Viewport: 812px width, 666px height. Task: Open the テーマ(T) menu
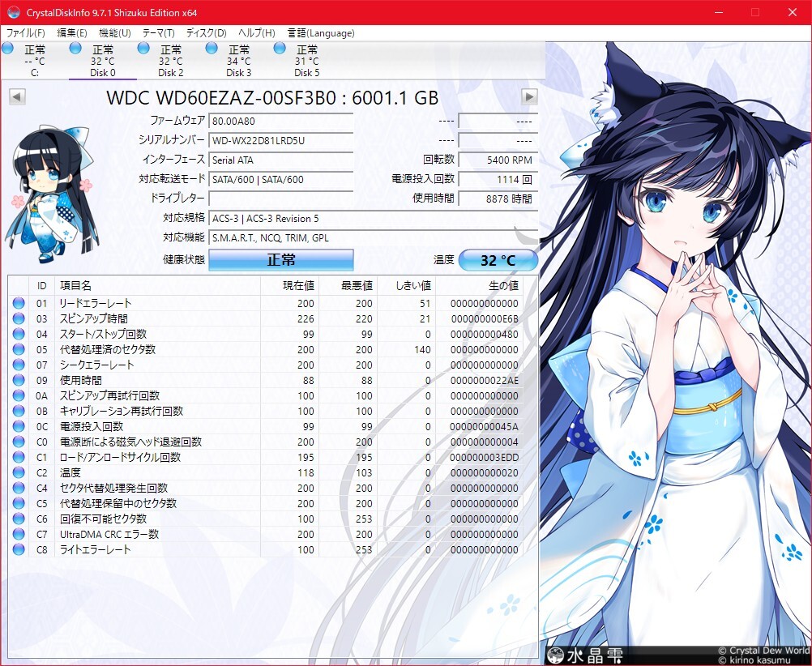tap(159, 33)
